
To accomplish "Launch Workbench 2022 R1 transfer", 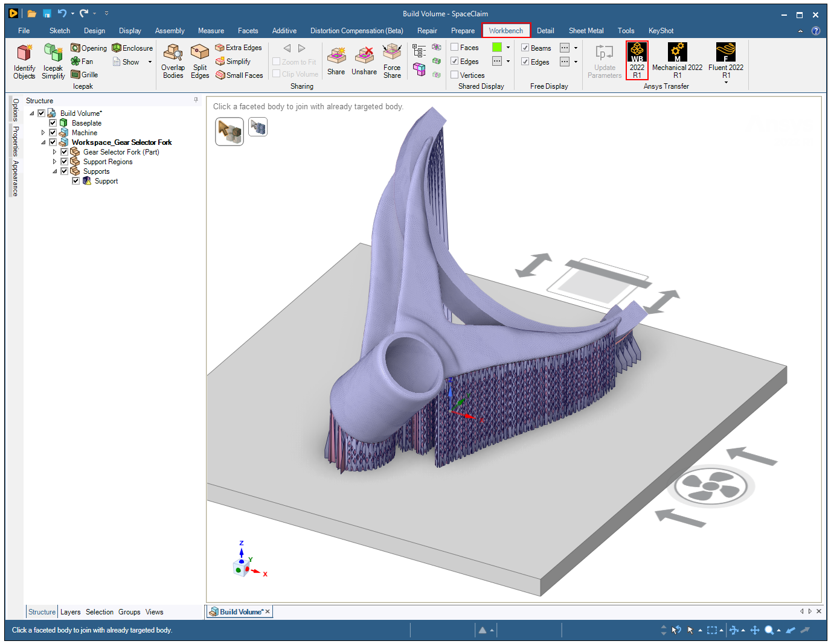I will coord(637,59).
